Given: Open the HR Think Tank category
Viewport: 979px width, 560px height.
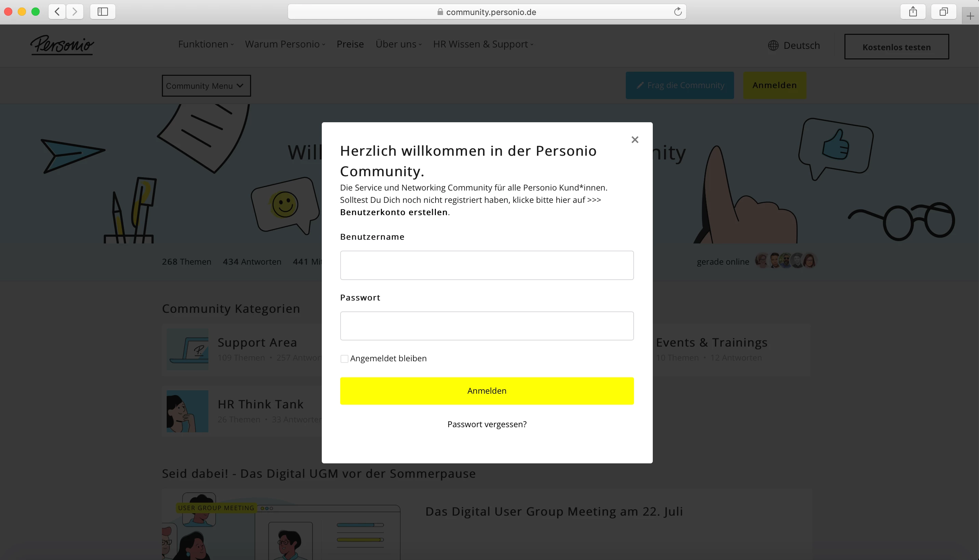Looking at the screenshot, I should [x=260, y=404].
